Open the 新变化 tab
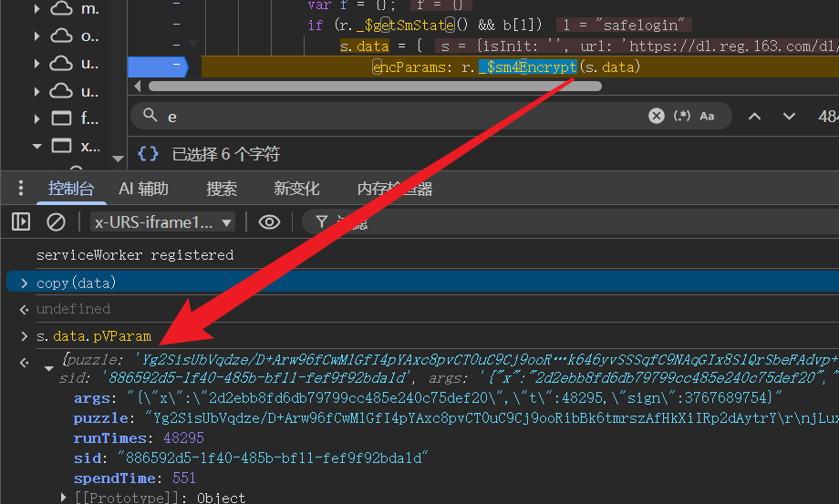This screenshot has width=839, height=504. point(296,189)
